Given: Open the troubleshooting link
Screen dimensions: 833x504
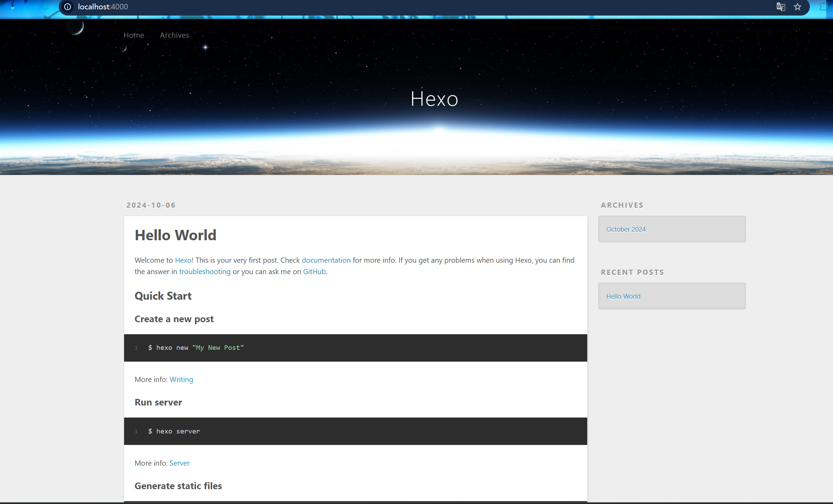Looking at the screenshot, I should 205,271.
